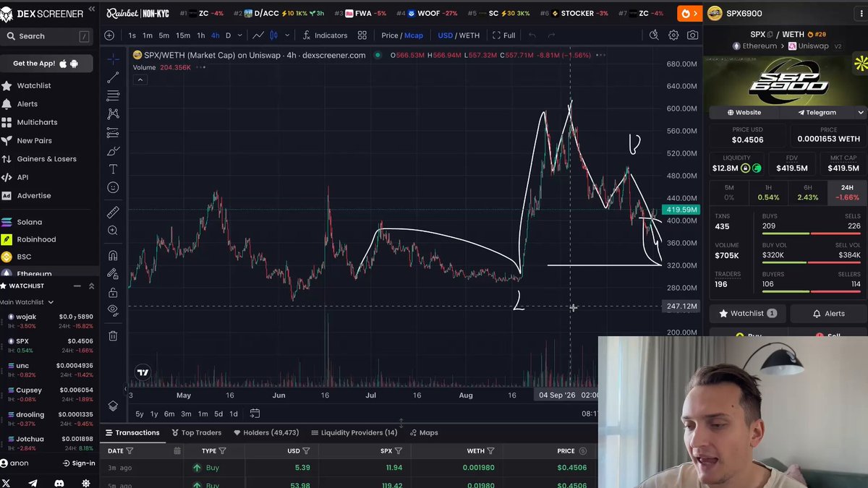The height and width of the screenshot is (488, 868).
Task: Open the Indicators menu
Action: pos(325,35)
